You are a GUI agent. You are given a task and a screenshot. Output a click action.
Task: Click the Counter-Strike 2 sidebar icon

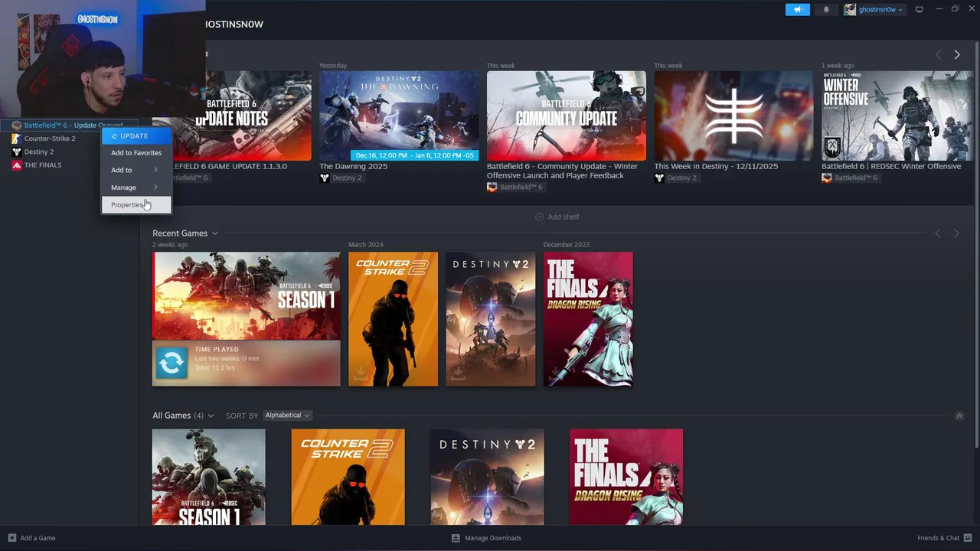tap(17, 139)
